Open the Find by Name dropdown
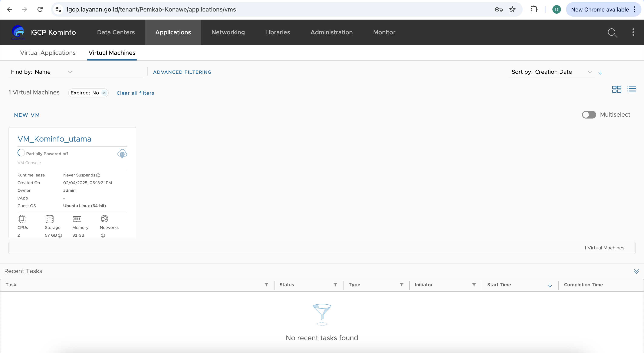 pyautogui.click(x=41, y=72)
